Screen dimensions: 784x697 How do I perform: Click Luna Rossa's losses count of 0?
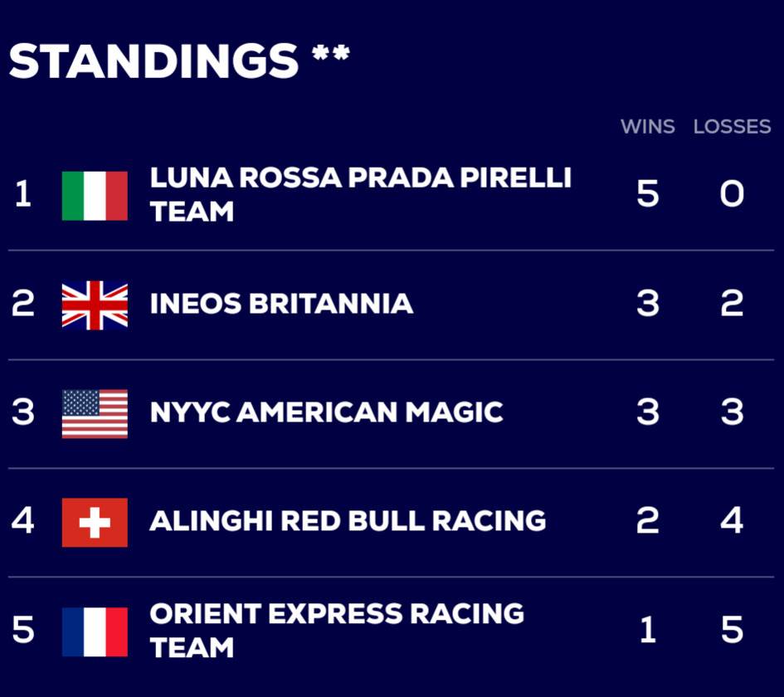click(732, 195)
